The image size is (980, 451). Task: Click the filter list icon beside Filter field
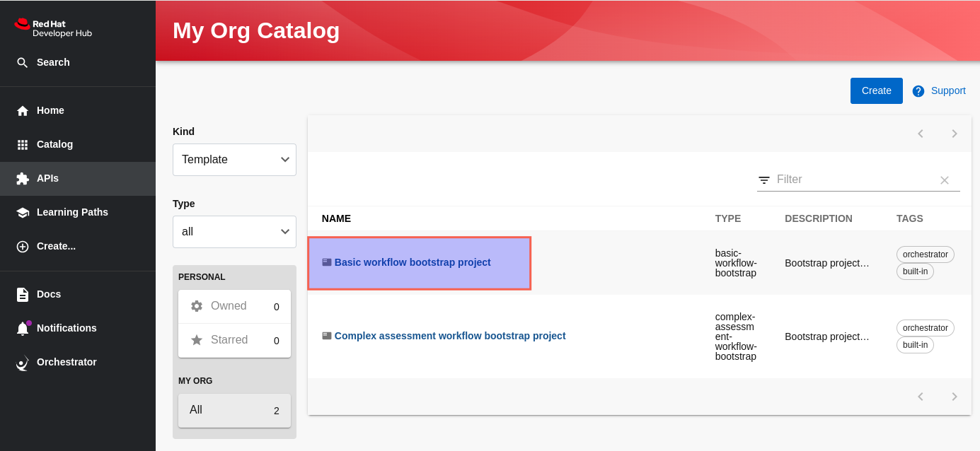click(764, 180)
